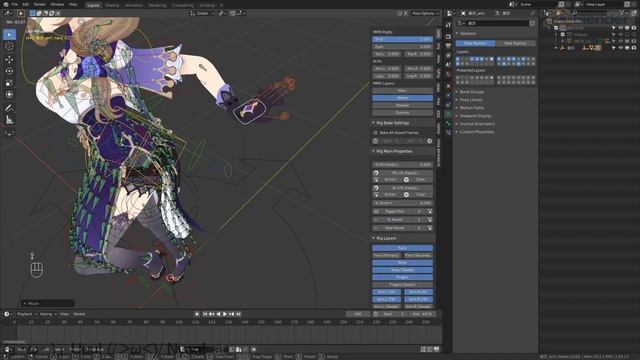Viewport: 640px width, 360px height.
Task: Select the Measure tool
Action: pos(9,120)
